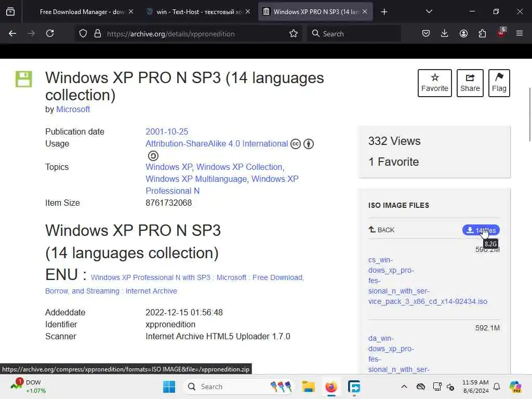Image resolution: width=532 pixels, height=399 pixels.
Task: Click the ShareAlike license icon
Action: [x=153, y=156]
